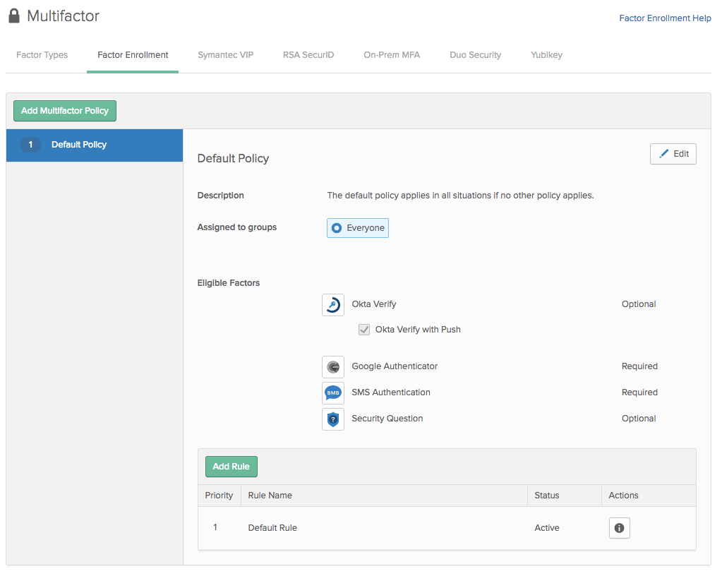The height and width of the screenshot is (588, 722).
Task: Open the Duo Security tab
Action: pyautogui.click(x=475, y=55)
